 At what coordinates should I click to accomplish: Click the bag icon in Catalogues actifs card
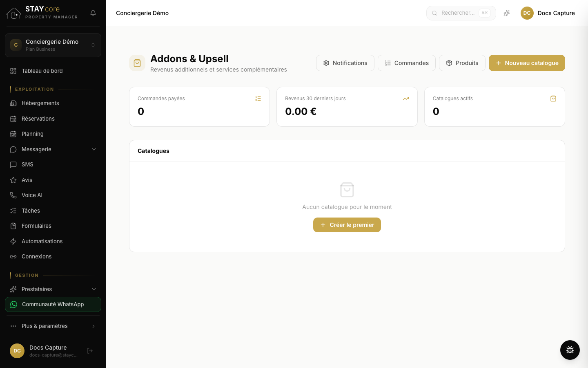click(x=553, y=99)
